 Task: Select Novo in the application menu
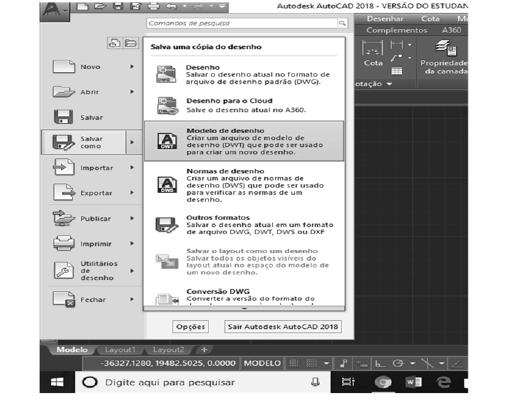pyautogui.click(x=91, y=67)
